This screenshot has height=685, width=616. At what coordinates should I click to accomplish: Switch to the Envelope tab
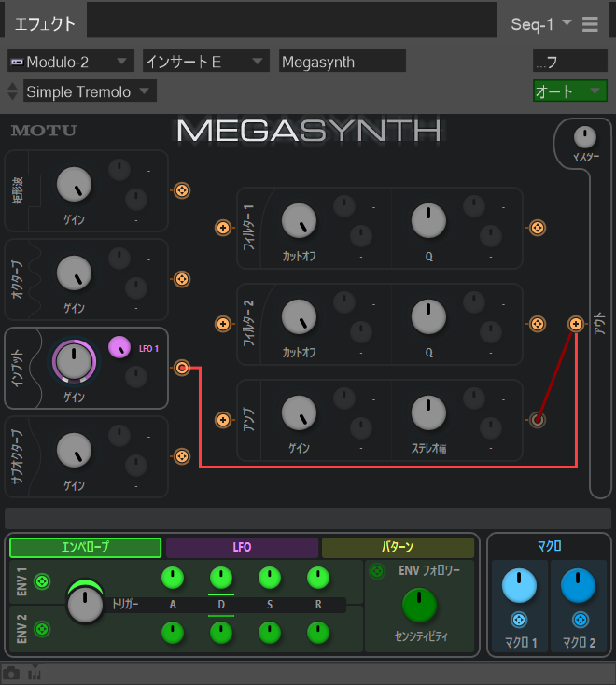coord(85,548)
